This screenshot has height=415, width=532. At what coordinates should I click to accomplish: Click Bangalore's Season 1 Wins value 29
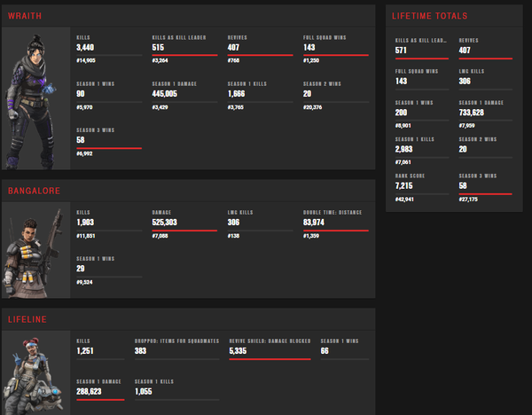pos(81,269)
